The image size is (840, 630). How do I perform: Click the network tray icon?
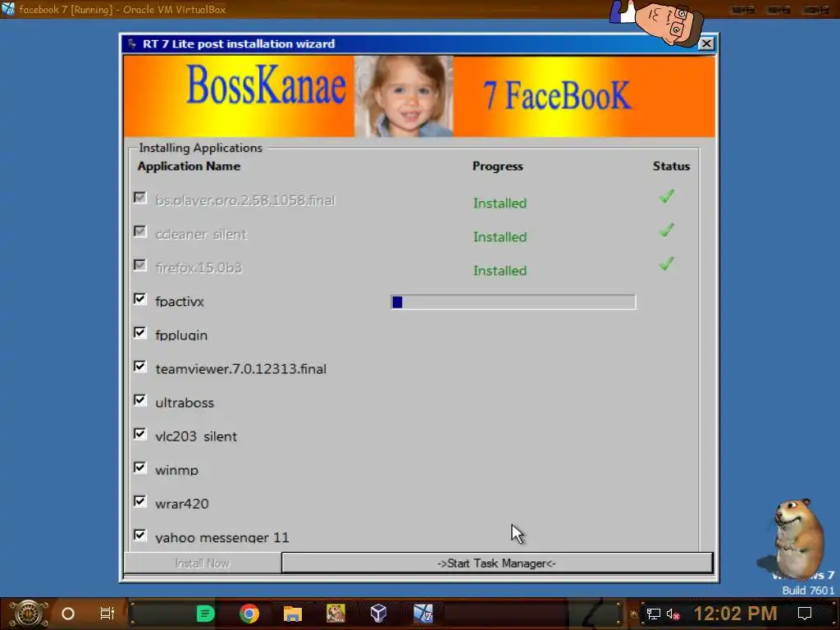654,614
